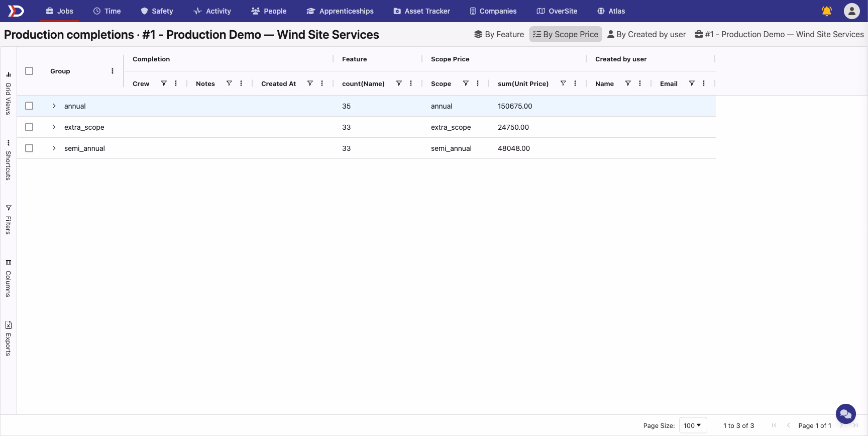Switch to By Created by user view
The image size is (868, 436).
(x=646, y=34)
